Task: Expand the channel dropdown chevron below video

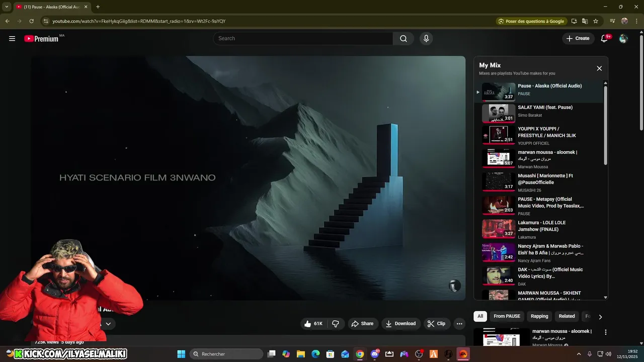Action: 108,324
